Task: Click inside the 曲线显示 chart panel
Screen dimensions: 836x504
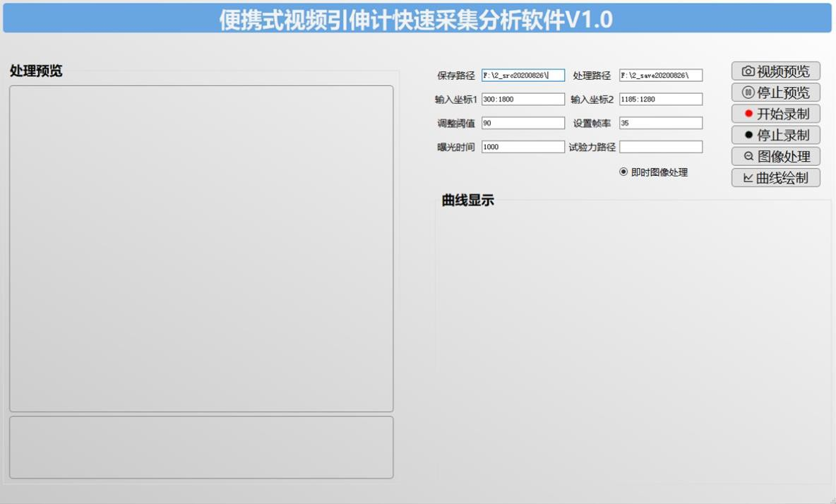Action: [633, 342]
